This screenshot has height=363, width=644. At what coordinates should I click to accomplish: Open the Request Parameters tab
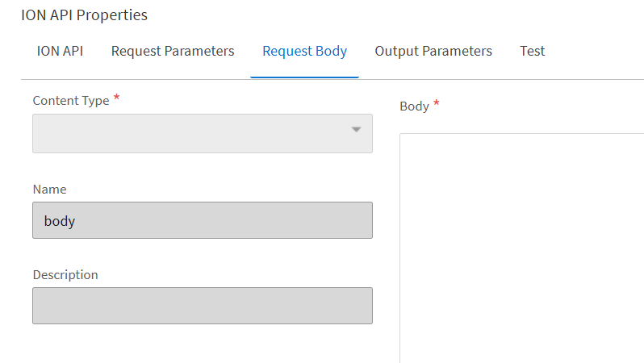pos(173,52)
